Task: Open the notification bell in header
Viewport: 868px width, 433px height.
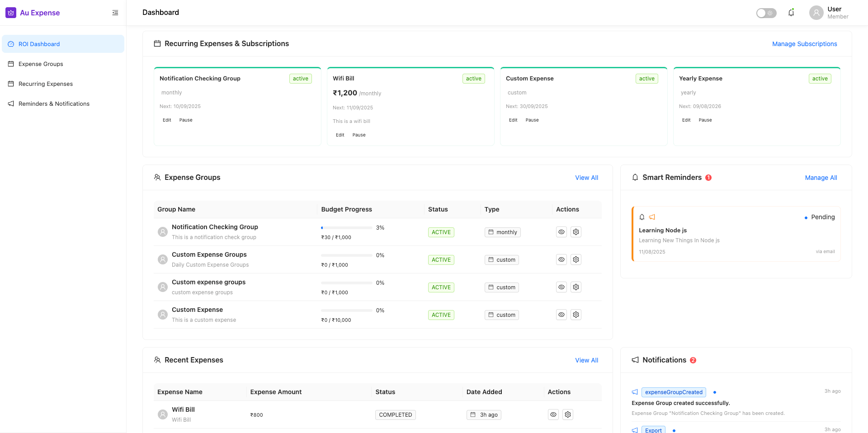Action: coord(791,13)
